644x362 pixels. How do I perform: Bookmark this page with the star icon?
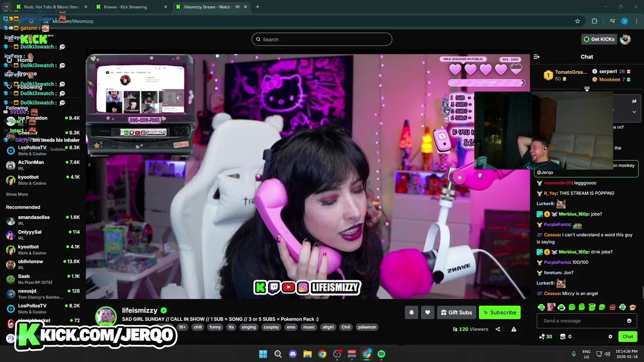click(578, 21)
